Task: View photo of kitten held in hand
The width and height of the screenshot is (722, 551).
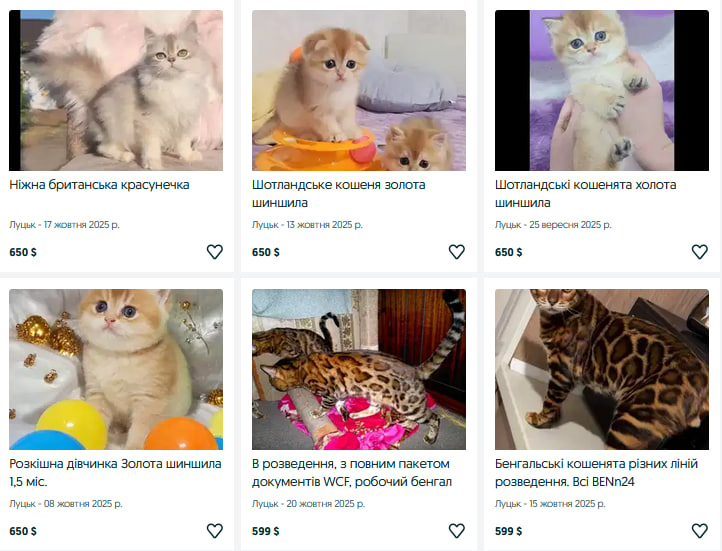Action: pos(602,90)
